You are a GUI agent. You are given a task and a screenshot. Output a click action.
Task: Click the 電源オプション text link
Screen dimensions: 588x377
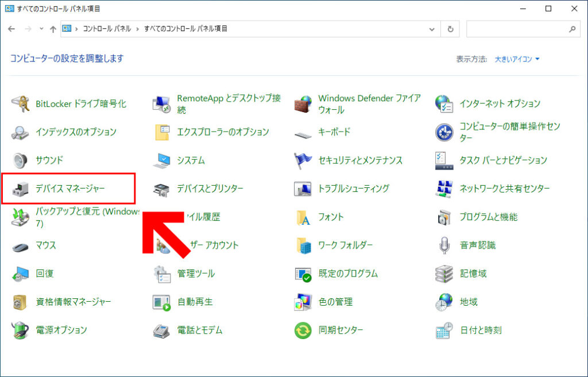pos(61,330)
